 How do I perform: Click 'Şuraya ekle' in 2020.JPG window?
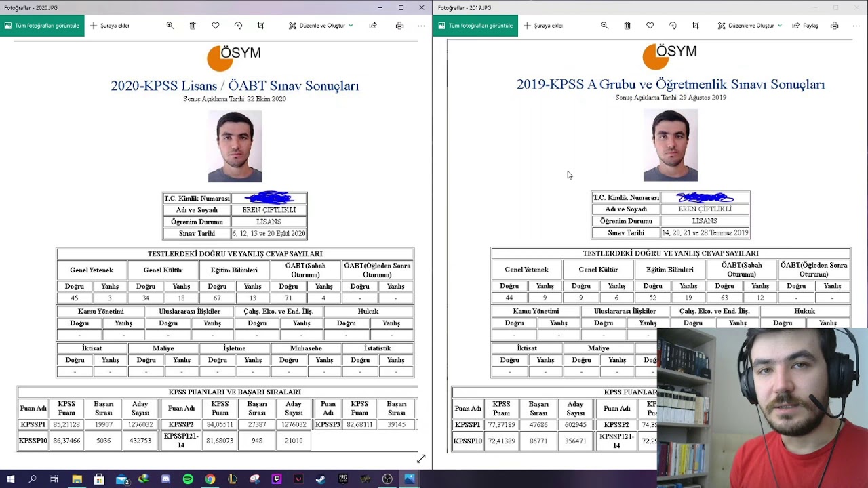click(109, 26)
